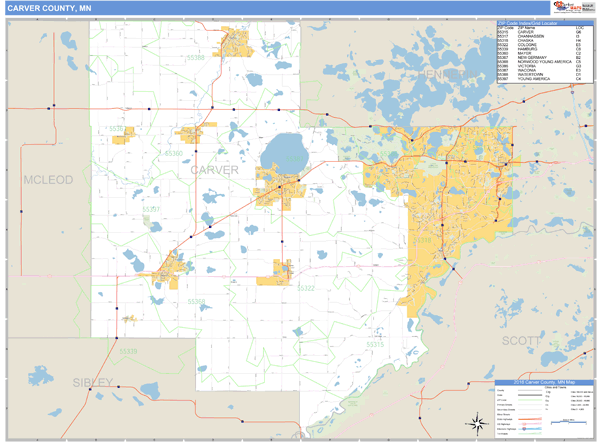This screenshot has width=600, height=442.
Task: Select ZIP code label 55368 on the map
Action: [x=195, y=302]
